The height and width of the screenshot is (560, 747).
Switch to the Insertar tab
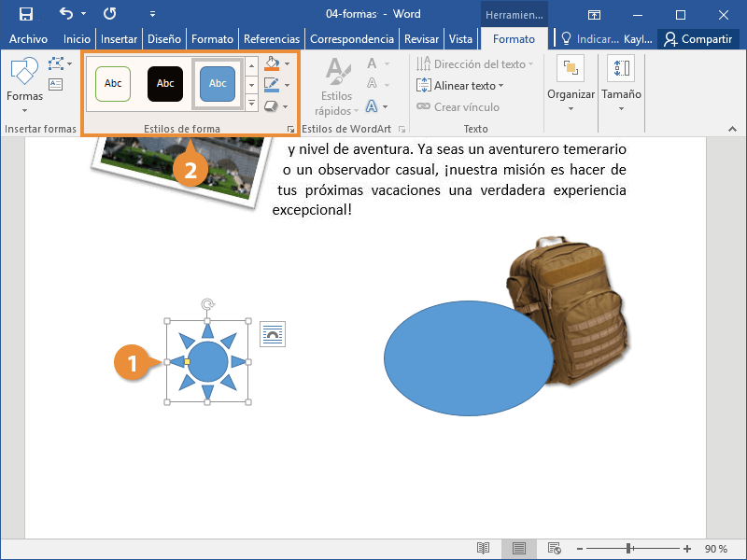click(x=120, y=39)
